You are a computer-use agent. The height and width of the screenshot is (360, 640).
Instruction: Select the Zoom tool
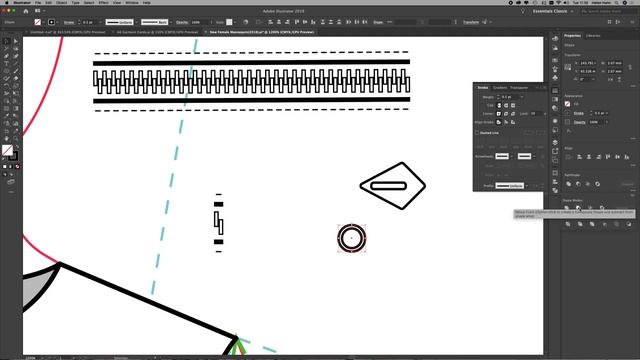pyautogui.click(x=16, y=138)
